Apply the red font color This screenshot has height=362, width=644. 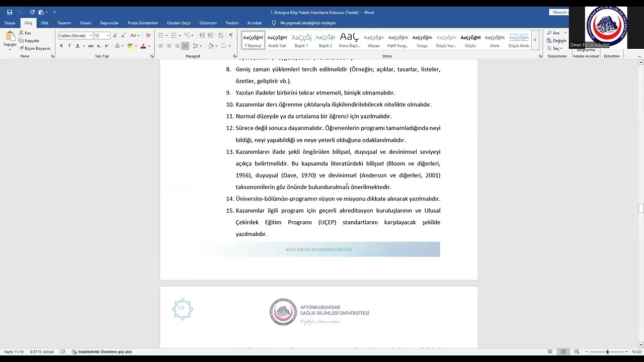143,46
